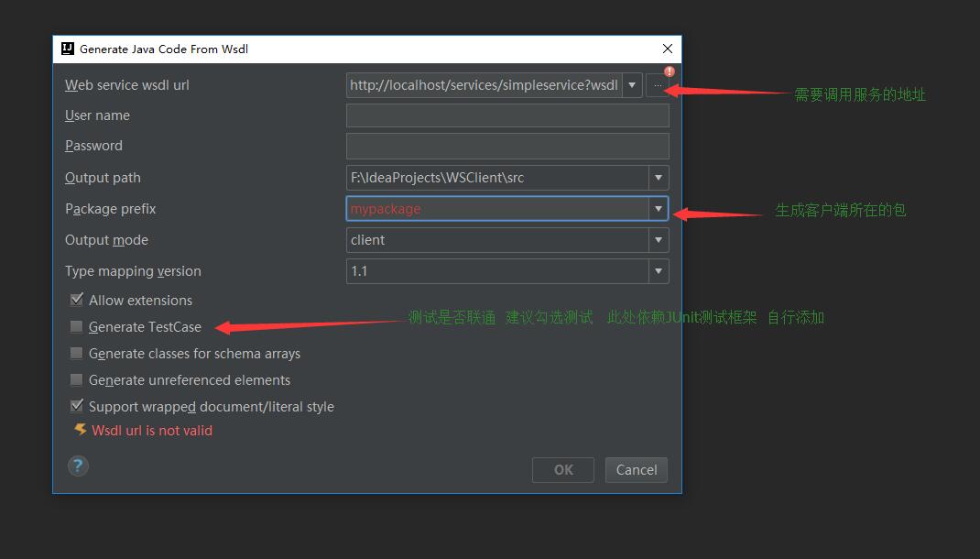The image size is (980, 559).
Task: Click the wsdl url text field
Action: 484,85
